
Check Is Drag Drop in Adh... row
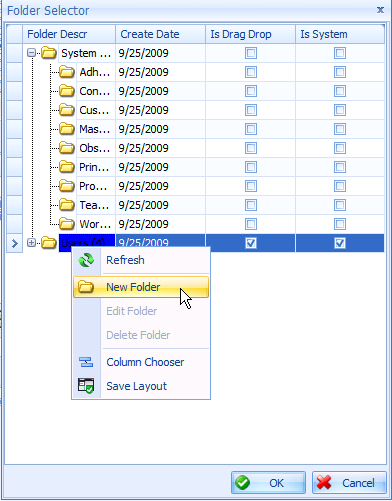point(251,72)
